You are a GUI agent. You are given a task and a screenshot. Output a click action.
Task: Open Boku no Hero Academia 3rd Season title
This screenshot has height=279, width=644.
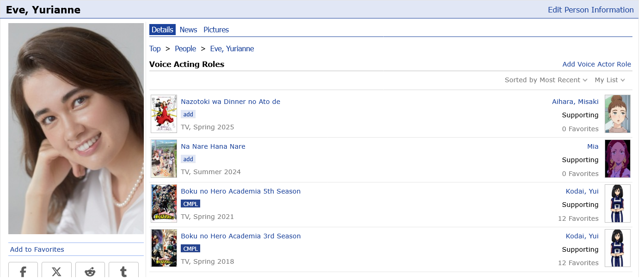point(241,236)
